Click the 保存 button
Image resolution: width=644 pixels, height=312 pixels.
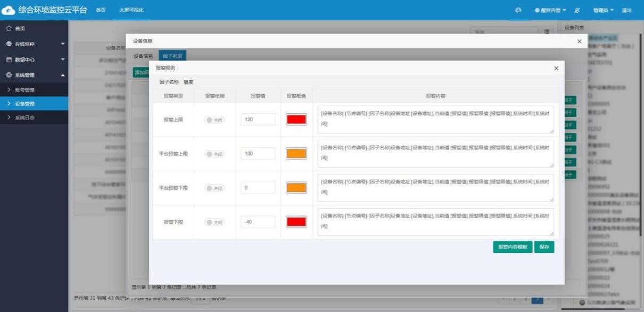pyautogui.click(x=544, y=247)
